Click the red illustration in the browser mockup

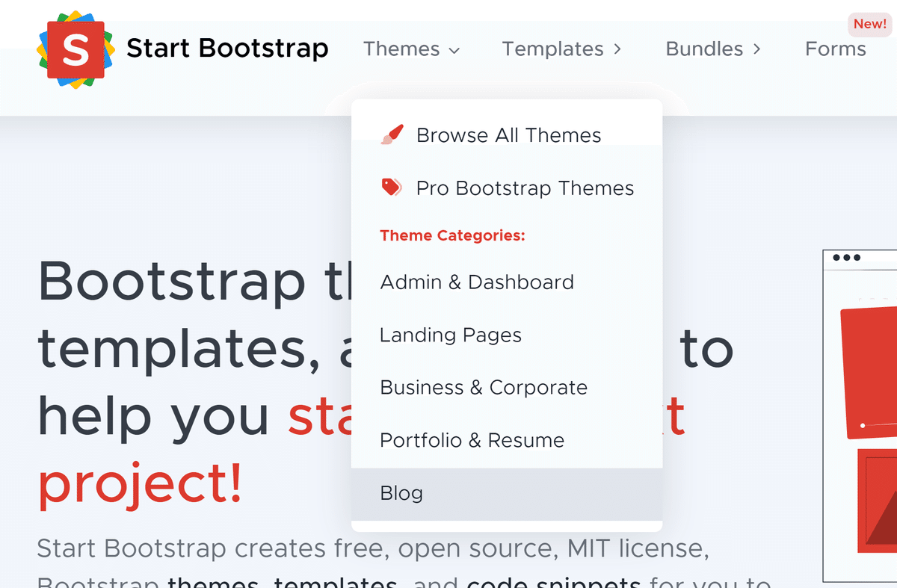tap(869, 371)
